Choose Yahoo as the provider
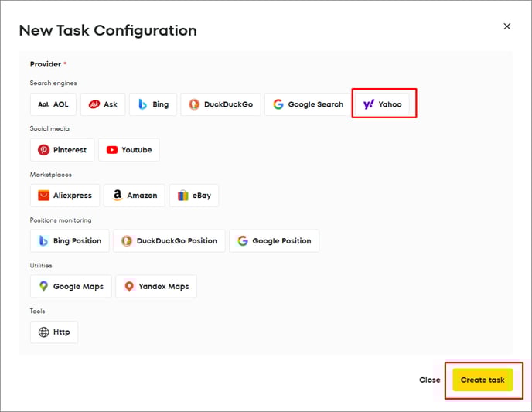The width and height of the screenshot is (532, 412). pyautogui.click(x=383, y=104)
